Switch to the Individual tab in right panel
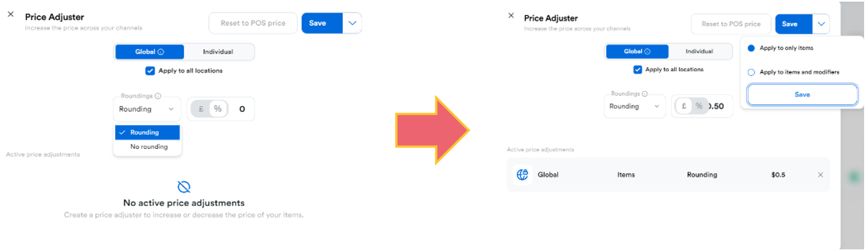This screenshot has width=868, height=251. point(699,51)
